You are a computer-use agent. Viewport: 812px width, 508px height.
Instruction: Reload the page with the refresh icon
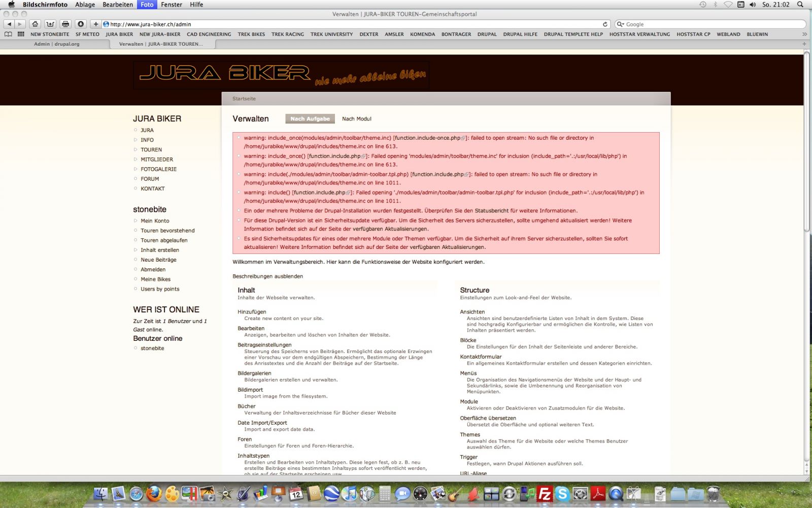(605, 24)
